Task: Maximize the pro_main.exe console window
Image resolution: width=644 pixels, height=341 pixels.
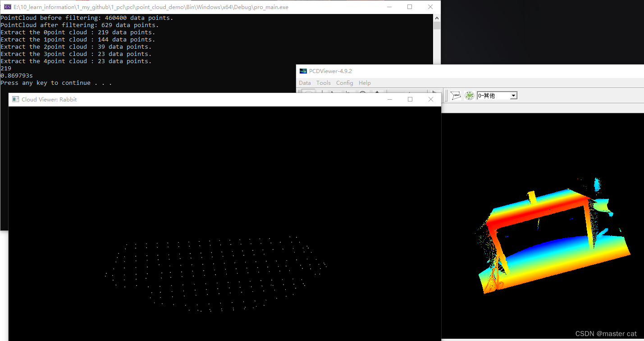Action: [x=409, y=7]
